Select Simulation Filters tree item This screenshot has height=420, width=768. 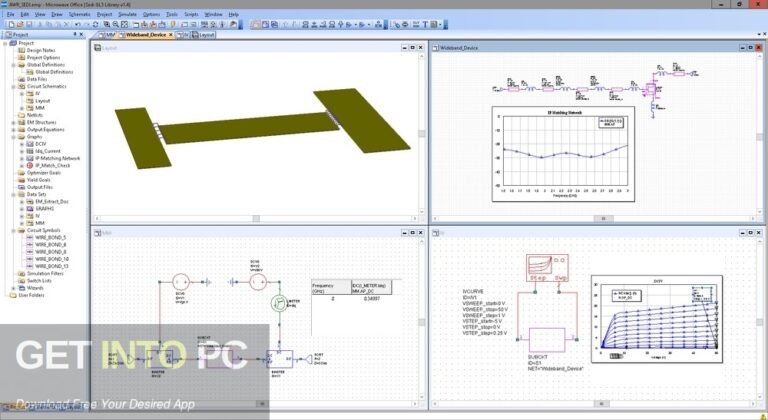point(45,274)
